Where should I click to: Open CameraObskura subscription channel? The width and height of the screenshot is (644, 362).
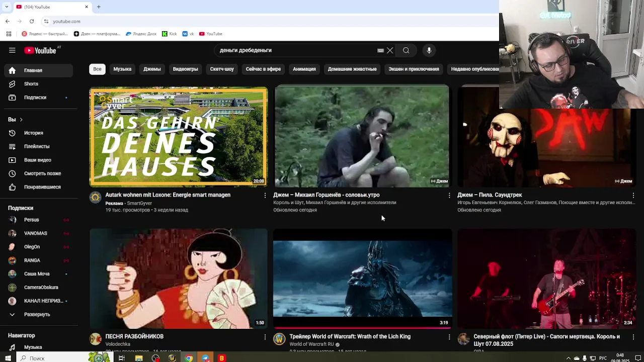[x=38, y=288]
